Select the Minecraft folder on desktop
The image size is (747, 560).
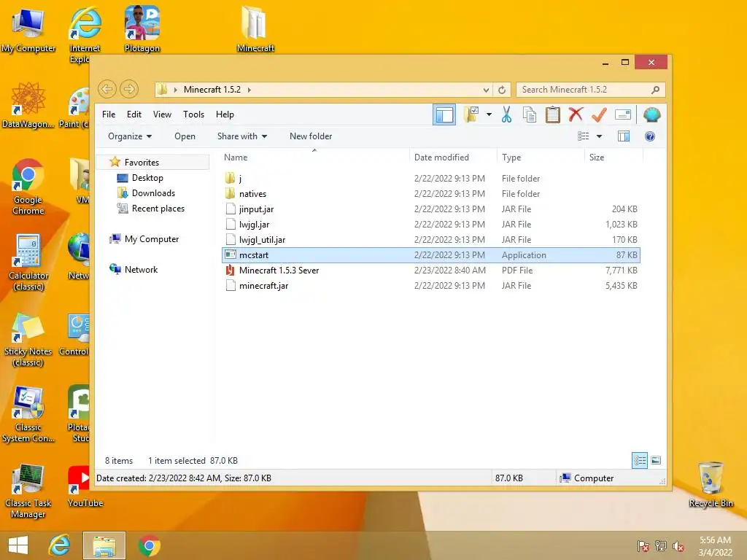tap(255, 28)
